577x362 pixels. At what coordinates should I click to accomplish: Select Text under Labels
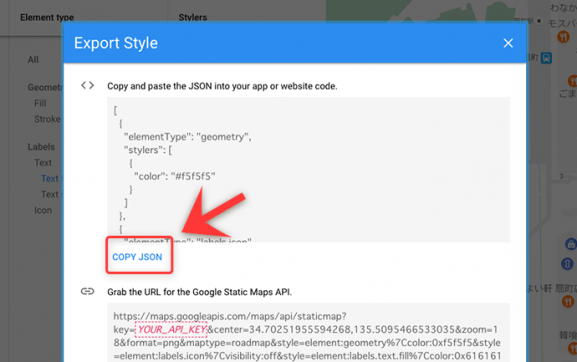click(x=43, y=163)
